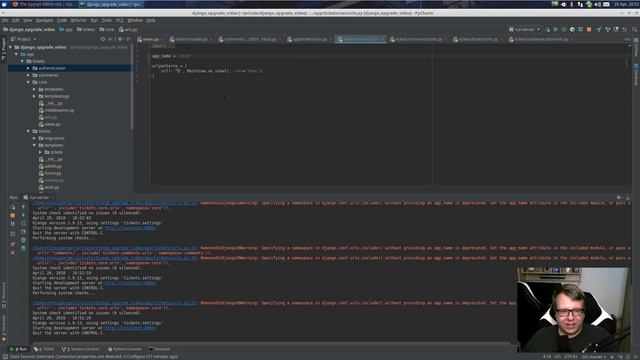Click the VCS update project icon in toolbar
Screen dimensions: 640x360
[x=599, y=29]
